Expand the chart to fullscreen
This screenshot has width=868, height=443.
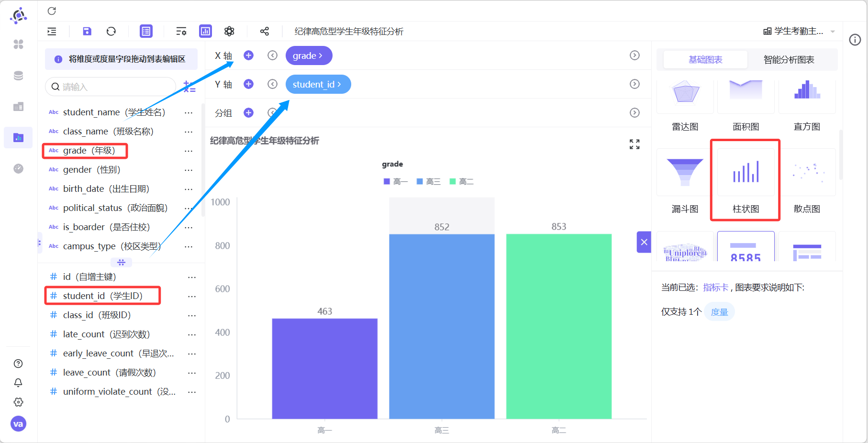[x=634, y=144]
